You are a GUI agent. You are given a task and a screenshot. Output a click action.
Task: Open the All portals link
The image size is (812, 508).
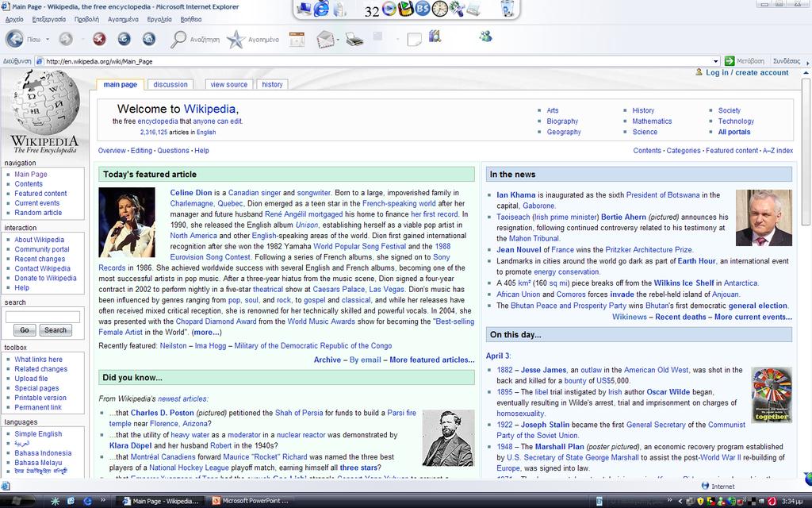point(733,132)
